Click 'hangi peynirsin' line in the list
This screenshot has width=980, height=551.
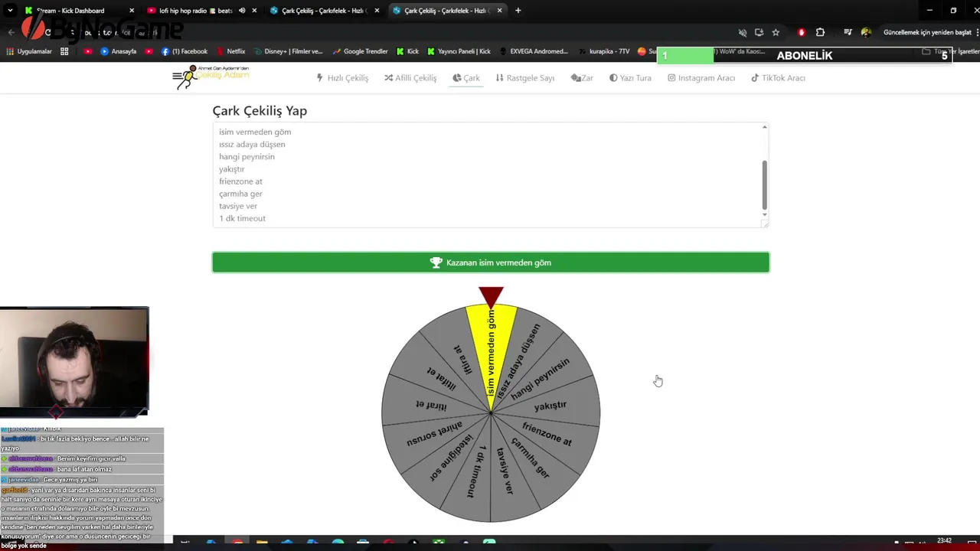click(x=247, y=157)
